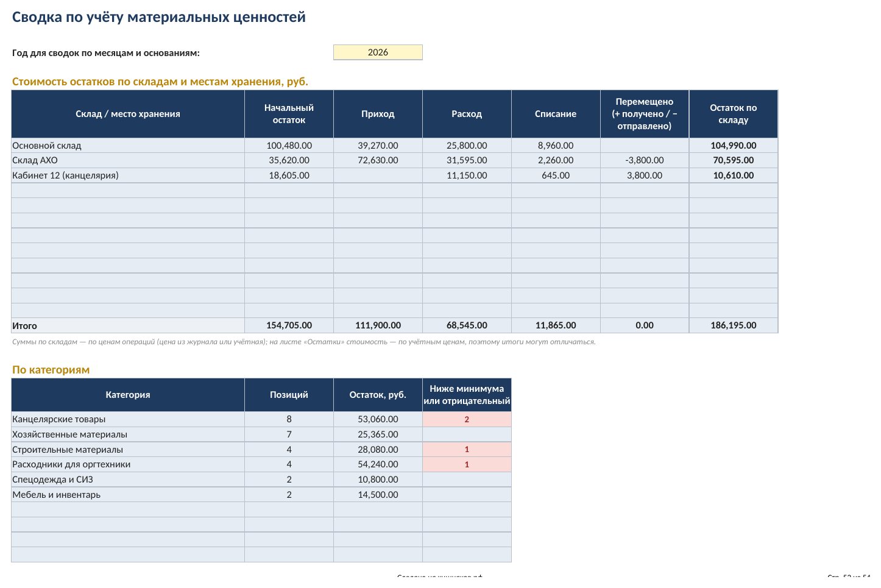Click the total receipt value 111,900.00

tap(378, 325)
